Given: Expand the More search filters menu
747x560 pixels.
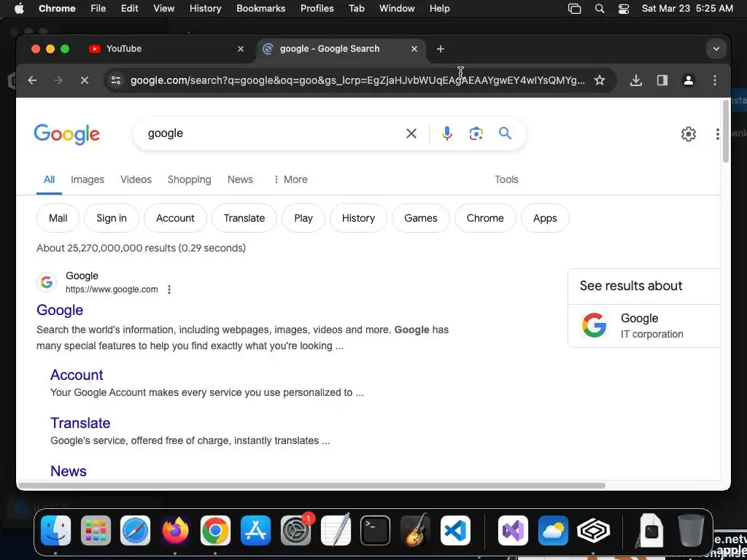Looking at the screenshot, I should [290, 179].
